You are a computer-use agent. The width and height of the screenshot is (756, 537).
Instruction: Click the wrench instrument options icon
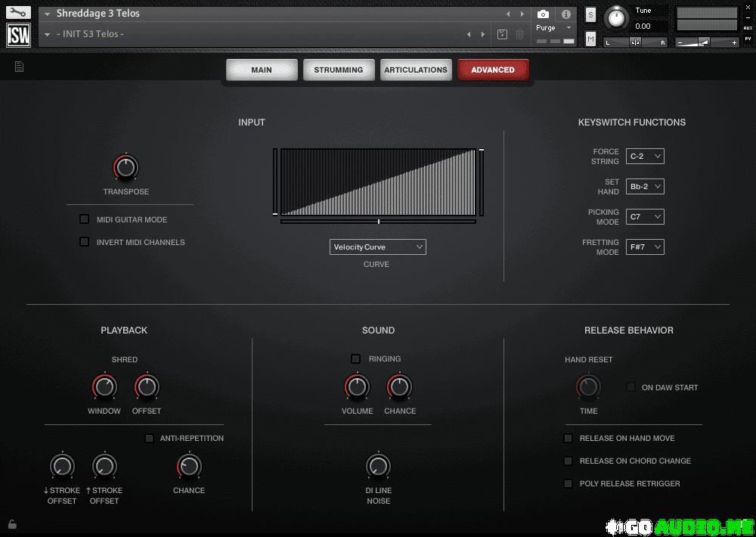19,13
